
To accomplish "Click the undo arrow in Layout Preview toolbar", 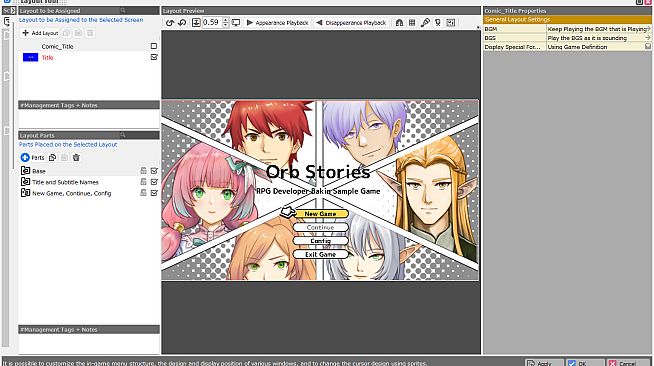I will (x=170, y=23).
